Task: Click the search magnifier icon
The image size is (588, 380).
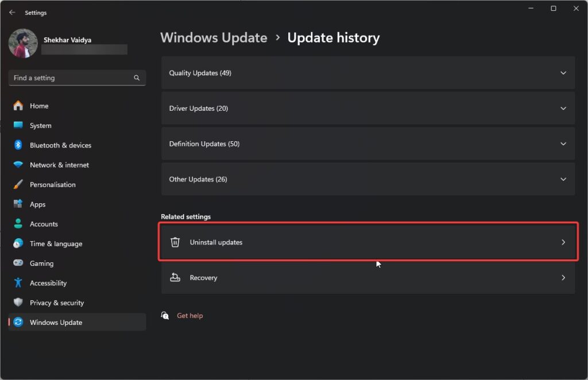Action: coord(137,77)
